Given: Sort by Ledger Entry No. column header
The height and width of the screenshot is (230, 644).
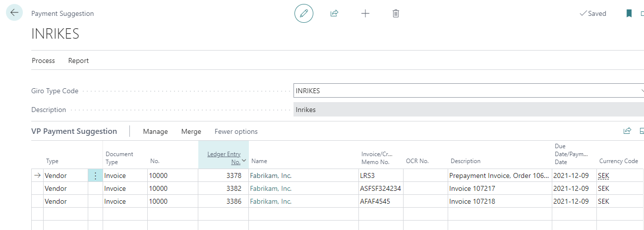Looking at the screenshot, I should 223,155.
